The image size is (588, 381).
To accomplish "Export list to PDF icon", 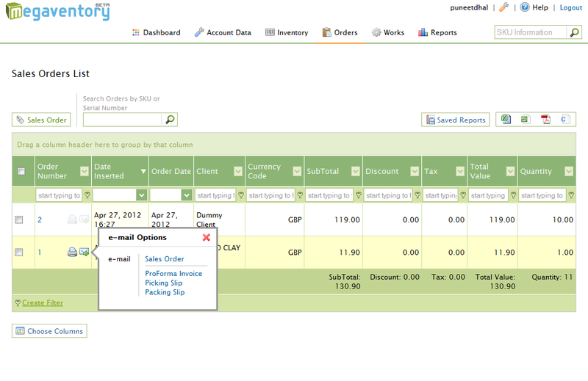I will 545,119.
